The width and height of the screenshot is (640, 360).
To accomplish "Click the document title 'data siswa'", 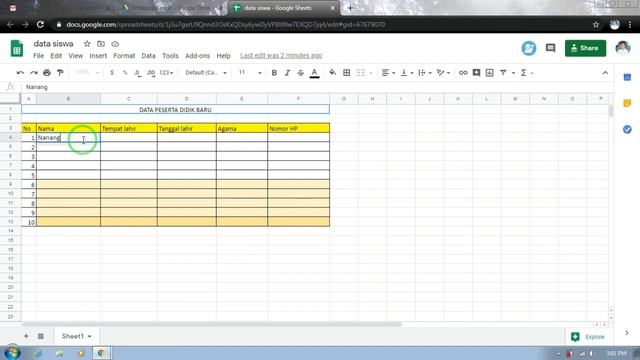I will [x=53, y=44].
